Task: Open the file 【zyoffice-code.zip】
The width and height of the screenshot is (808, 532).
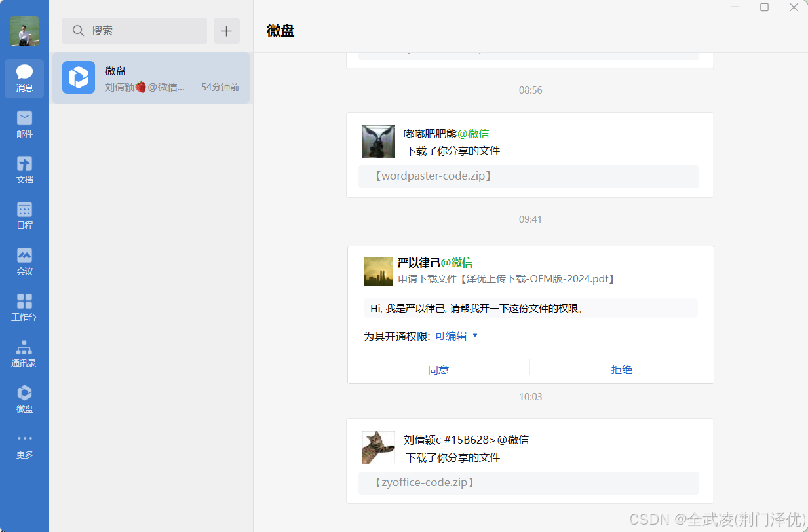Action: click(528, 483)
